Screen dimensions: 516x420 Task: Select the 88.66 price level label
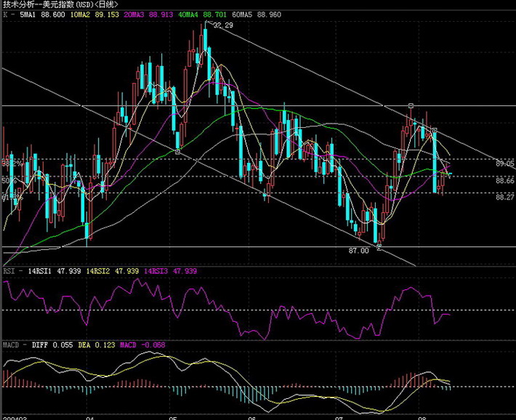[505, 180]
